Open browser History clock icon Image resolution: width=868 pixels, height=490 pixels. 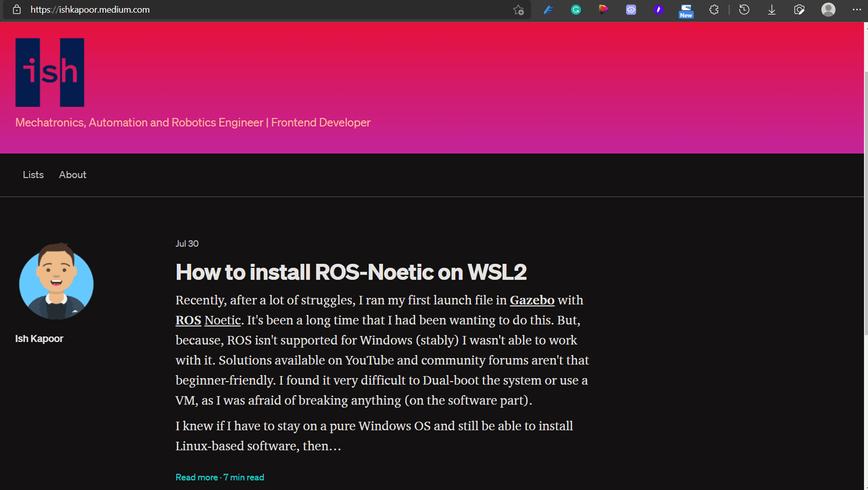coord(744,10)
